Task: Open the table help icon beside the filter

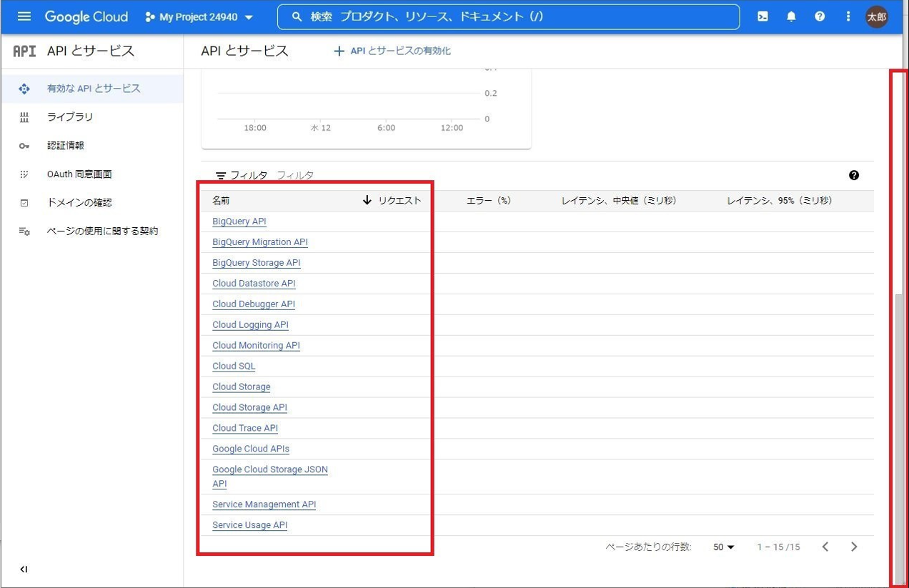Action: [x=854, y=175]
